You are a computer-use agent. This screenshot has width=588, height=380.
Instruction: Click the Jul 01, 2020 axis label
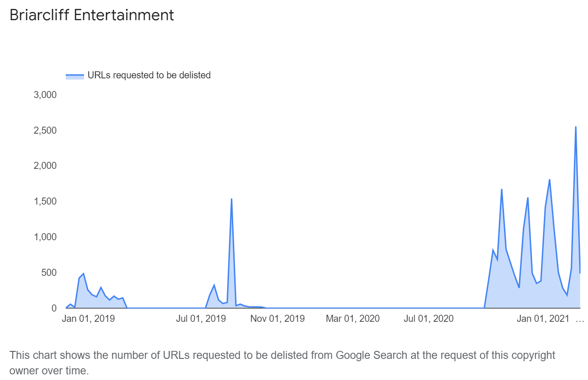pos(429,319)
